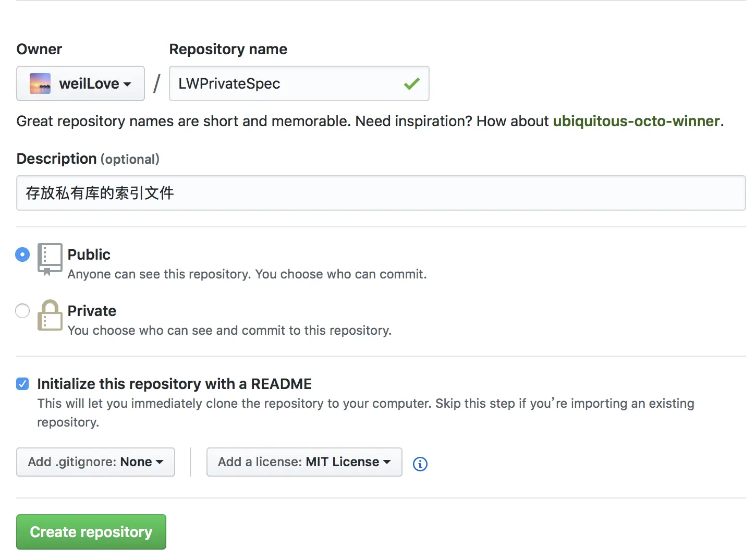This screenshot has width=756, height=559.
Task: Click the Description (optional) label
Action: click(88, 159)
